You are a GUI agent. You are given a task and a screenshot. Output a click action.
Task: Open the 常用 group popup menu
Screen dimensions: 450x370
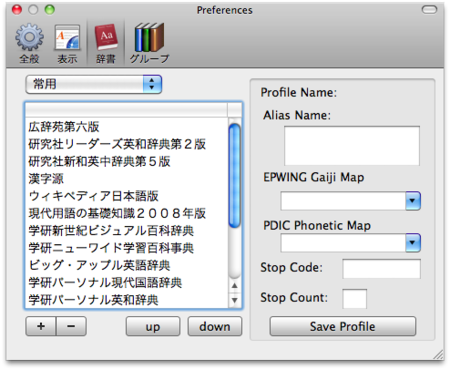pyautogui.click(x=94, y=84)
